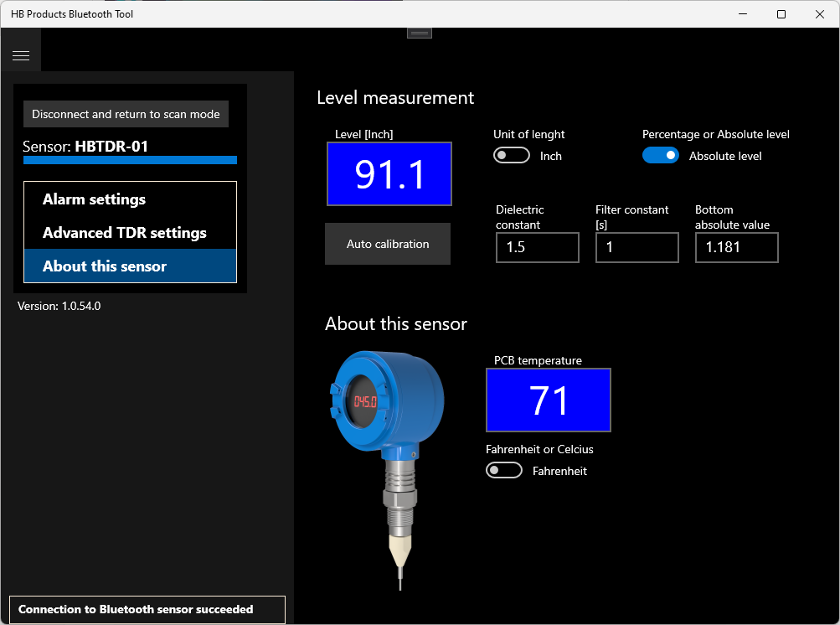Click the Dielectric constant field

click(538, 247)
